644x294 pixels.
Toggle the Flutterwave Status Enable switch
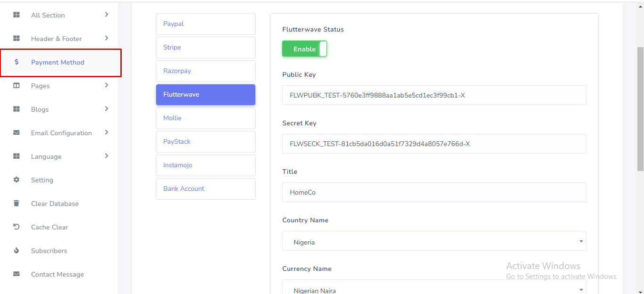304,49
